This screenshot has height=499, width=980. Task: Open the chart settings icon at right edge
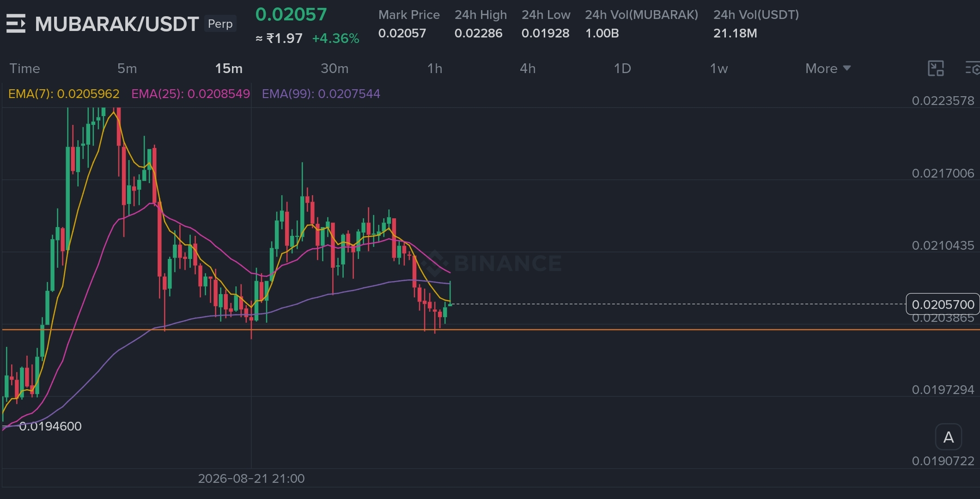(973, 68)
